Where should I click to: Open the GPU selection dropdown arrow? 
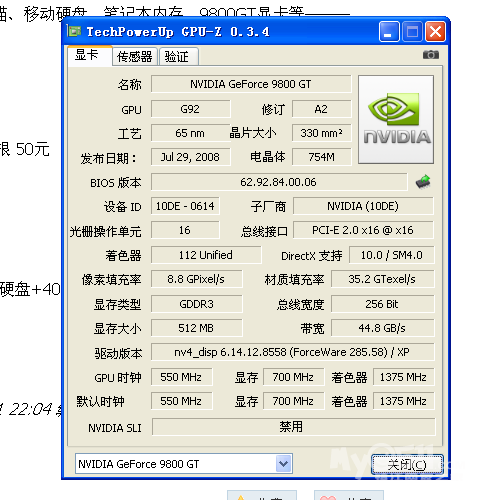coord(284,464)
